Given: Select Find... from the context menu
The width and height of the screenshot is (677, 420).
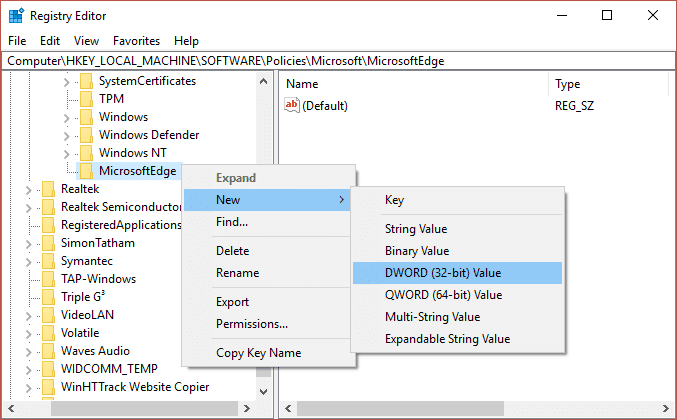Looking at the screenshot, I should click(x=267, y=222).
